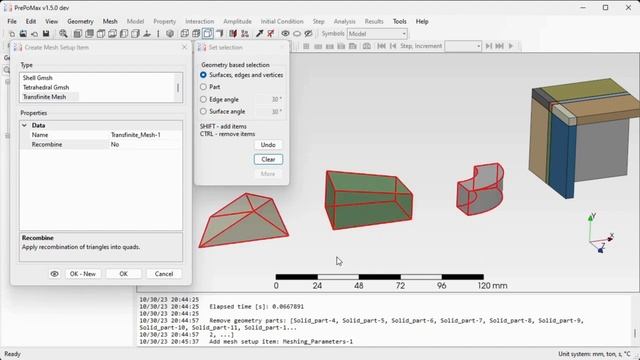Select the Back view cube icon

click(89, 34)
